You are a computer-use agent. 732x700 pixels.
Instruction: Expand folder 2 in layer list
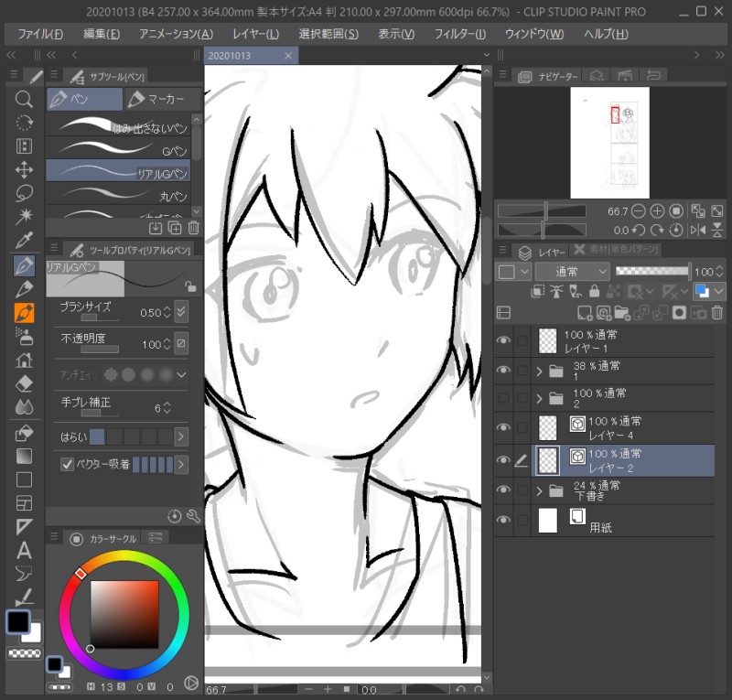tap(539, 399)
